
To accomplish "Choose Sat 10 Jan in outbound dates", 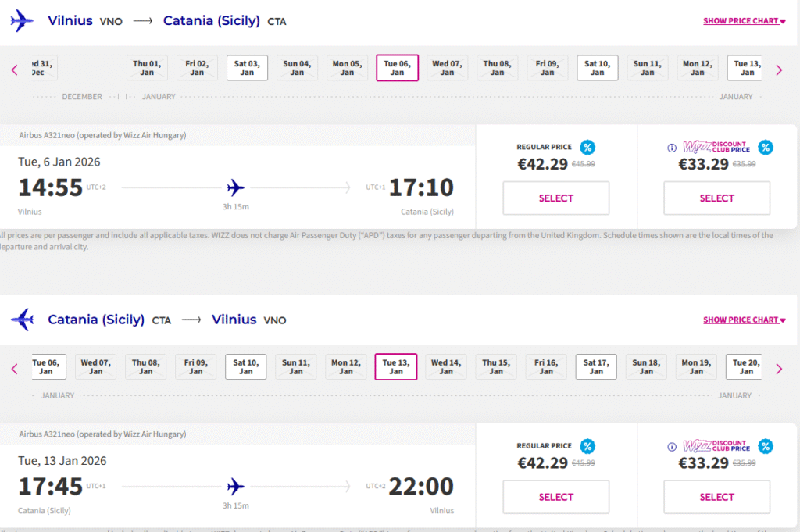I will point(597,68).
